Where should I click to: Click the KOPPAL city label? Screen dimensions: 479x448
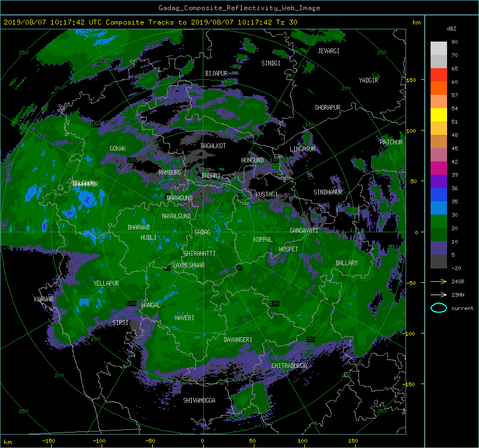[263, 239]
